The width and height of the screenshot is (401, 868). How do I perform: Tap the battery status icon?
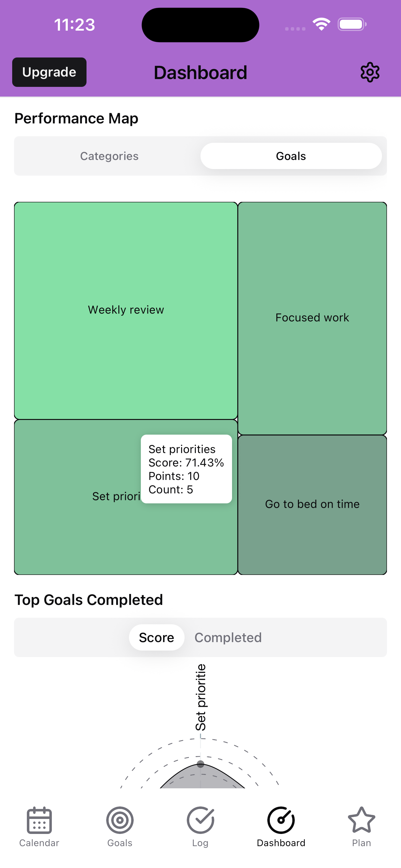point(352,24)
